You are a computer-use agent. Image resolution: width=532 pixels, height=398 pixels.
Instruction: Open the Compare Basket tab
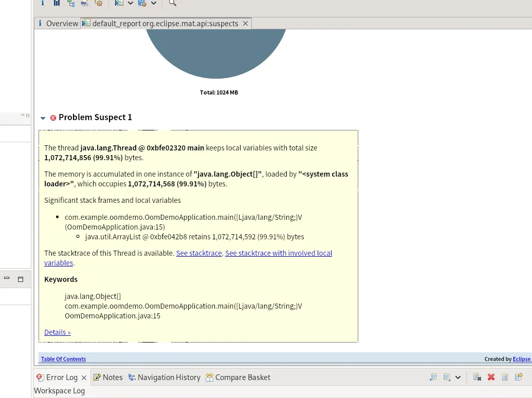(238, 377)
